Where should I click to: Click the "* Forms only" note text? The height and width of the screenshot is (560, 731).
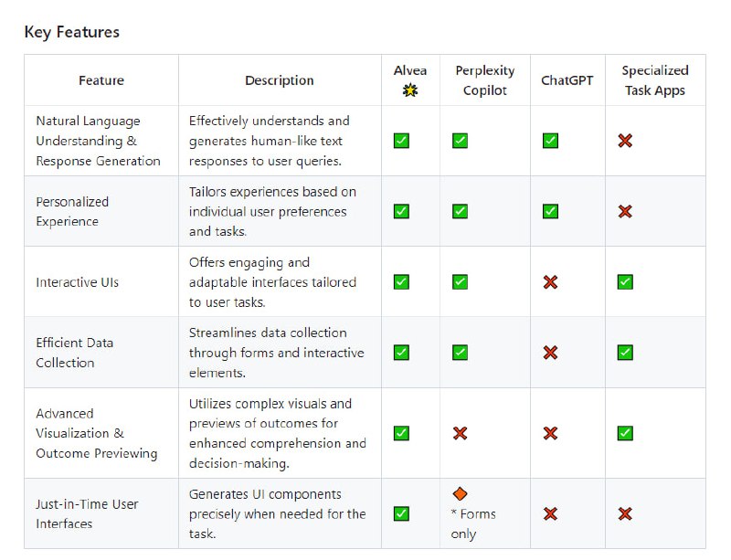point(473,523)
